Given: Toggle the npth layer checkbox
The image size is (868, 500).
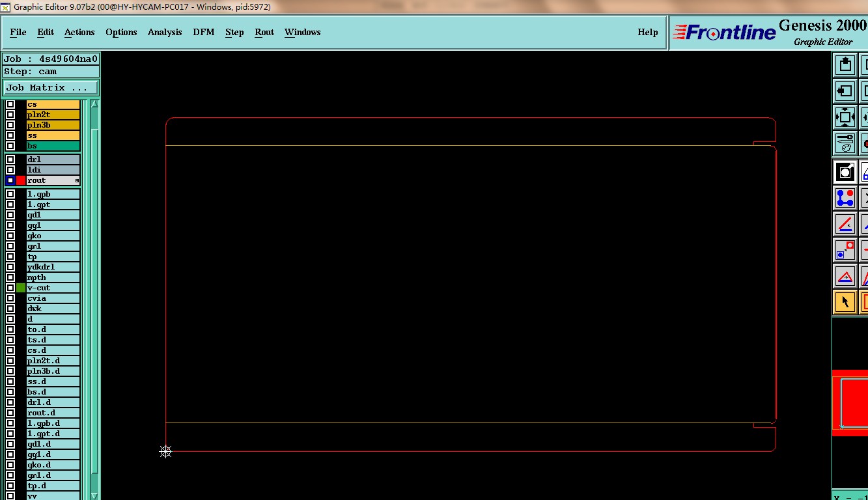Looking at the screenshot, I should pyautogui.click(x=10, y=277).
